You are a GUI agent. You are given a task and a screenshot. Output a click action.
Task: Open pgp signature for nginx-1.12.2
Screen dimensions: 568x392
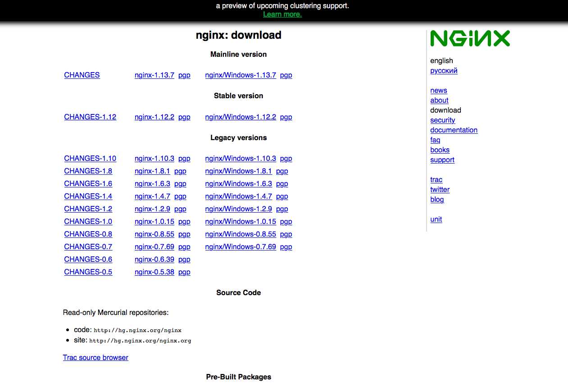[x=184, y=117]
